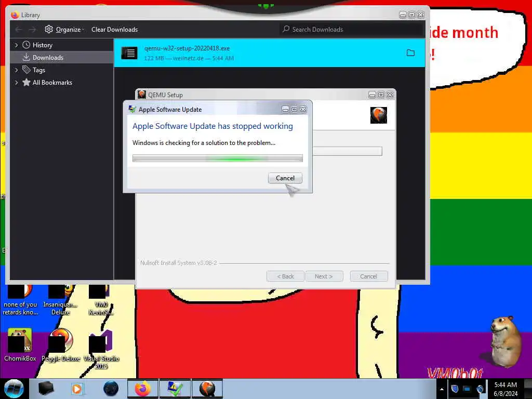Expand the Tags tree node
This screenshot has width=532, height=399.
click(x=16, y=70)
